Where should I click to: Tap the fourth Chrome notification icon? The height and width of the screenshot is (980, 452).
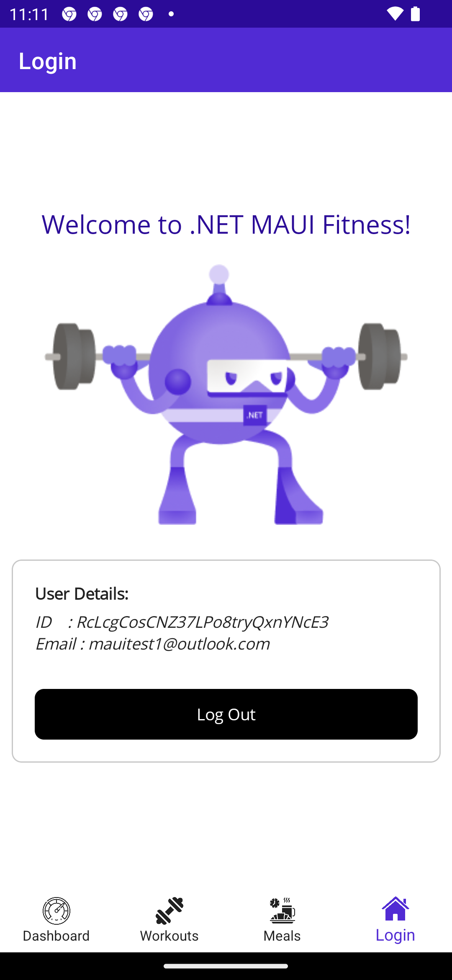(146, 14)
